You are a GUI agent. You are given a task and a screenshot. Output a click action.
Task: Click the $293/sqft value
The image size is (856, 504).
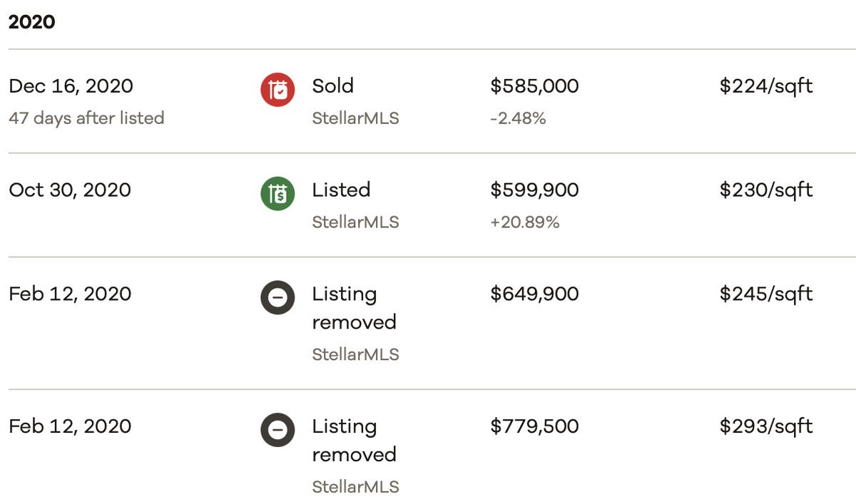coord(766,428)
